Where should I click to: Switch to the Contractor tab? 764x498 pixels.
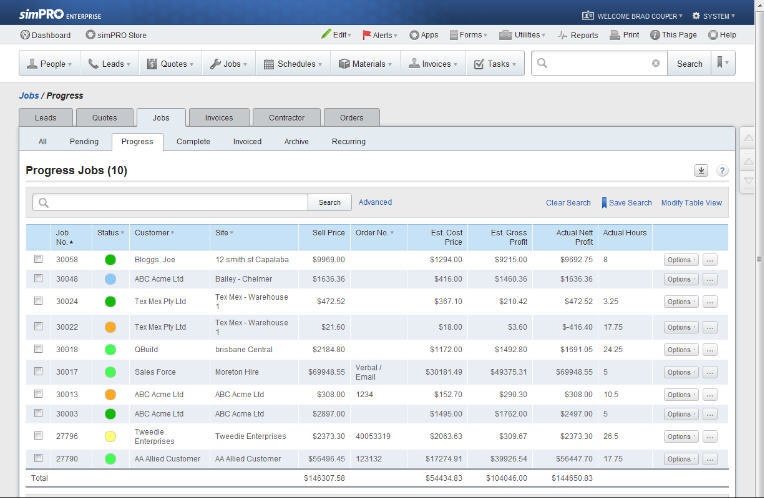pos(286,118)
